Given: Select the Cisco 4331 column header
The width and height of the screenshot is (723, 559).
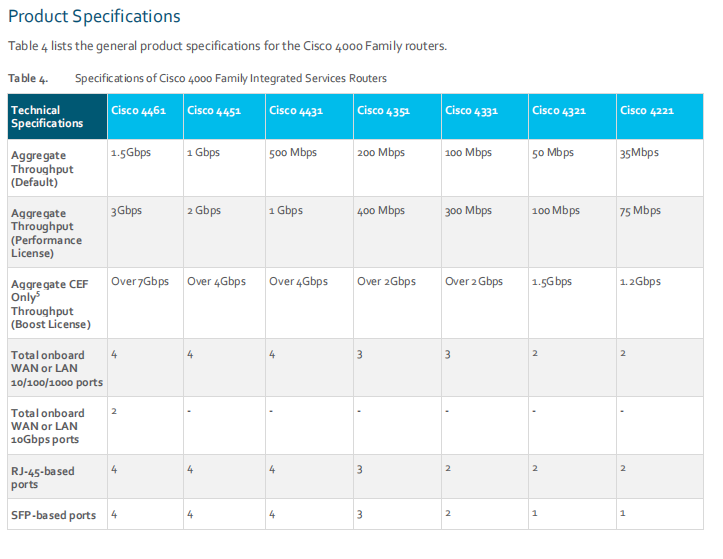Looking at the screenshot, I should (x=471, y=110).
